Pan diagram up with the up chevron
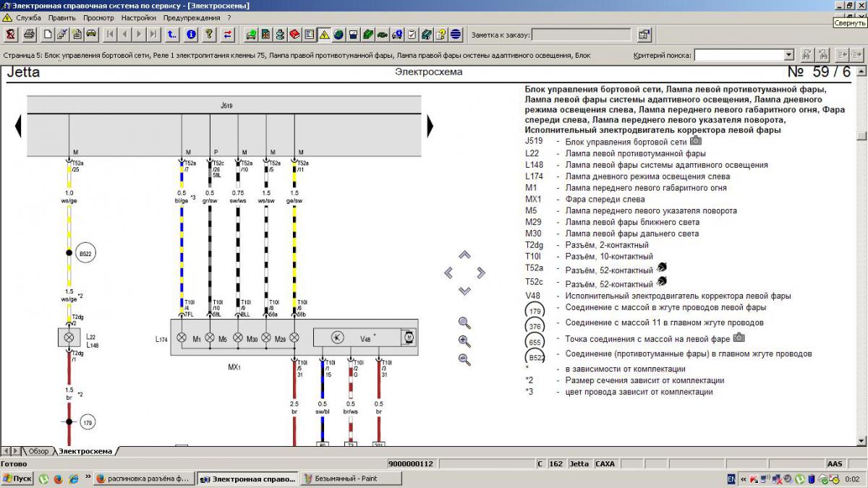The width and height of the screenshot is (868, 488). [464, 254]
